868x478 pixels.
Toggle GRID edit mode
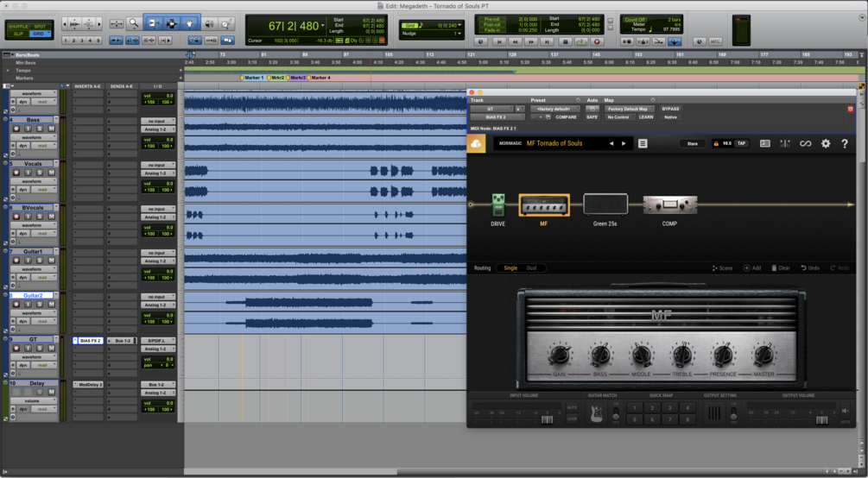tap(39, 33)
